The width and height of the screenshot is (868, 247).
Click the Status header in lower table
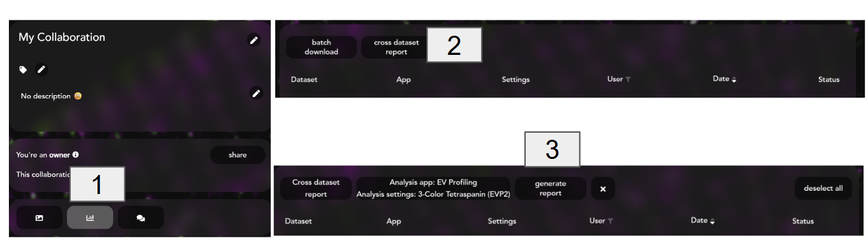[x=803, y=221]
